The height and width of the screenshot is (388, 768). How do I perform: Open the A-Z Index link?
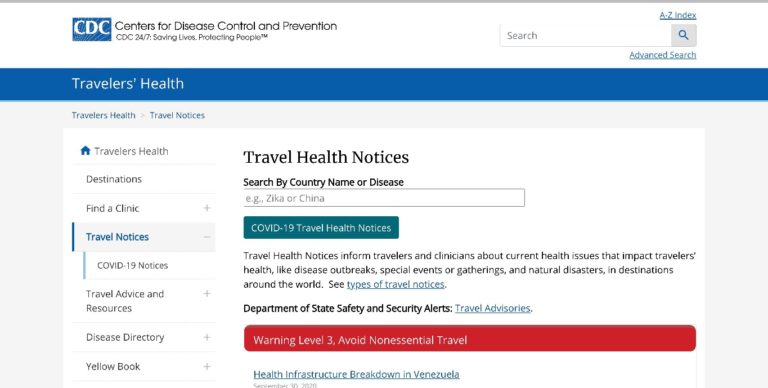[x=677, y=15]
